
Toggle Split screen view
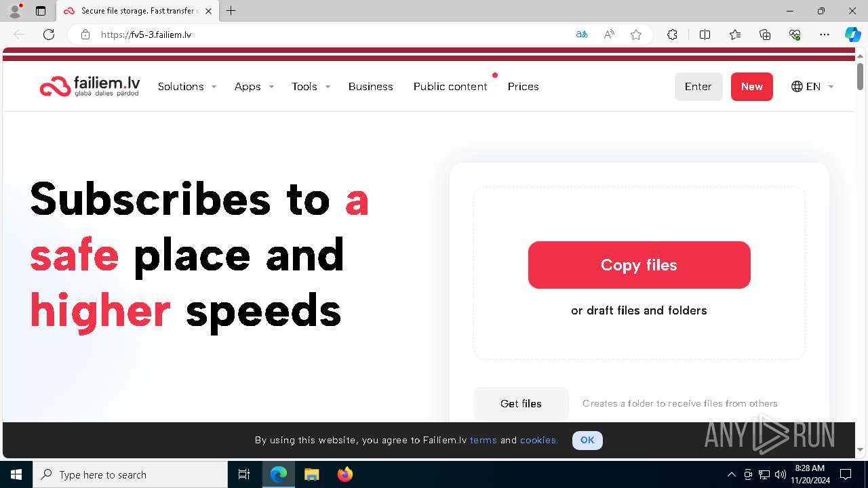tap(705, 35)
